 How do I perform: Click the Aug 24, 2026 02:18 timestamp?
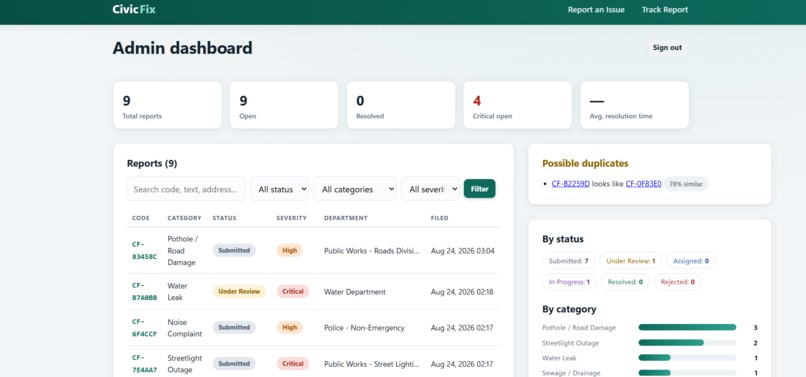(462, 292)
